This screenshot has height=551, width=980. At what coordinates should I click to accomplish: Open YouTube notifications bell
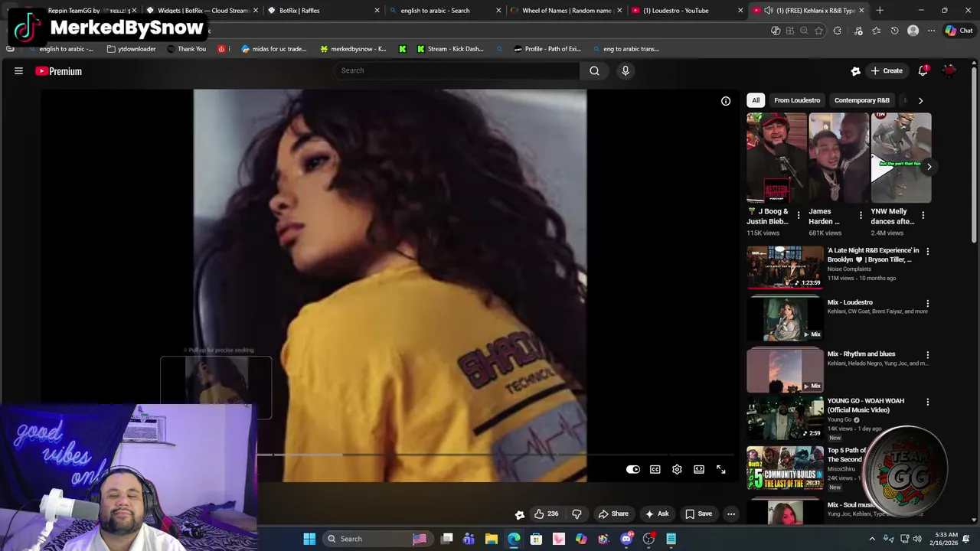[x=923, y=70]
